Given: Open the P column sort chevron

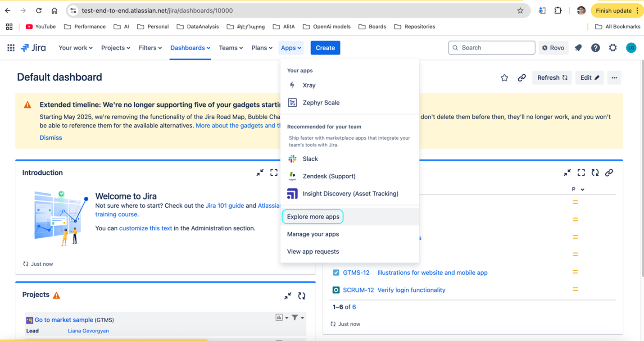Looking at the screenshot, I should (582, 190).
